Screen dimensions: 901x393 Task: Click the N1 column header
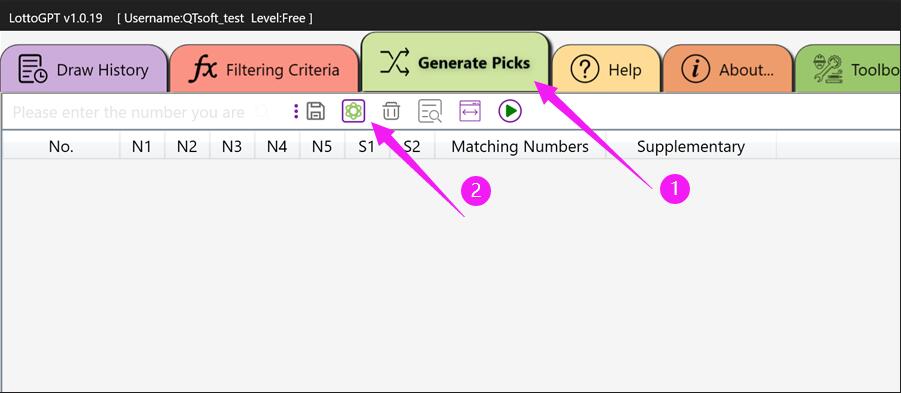point(142,147)
